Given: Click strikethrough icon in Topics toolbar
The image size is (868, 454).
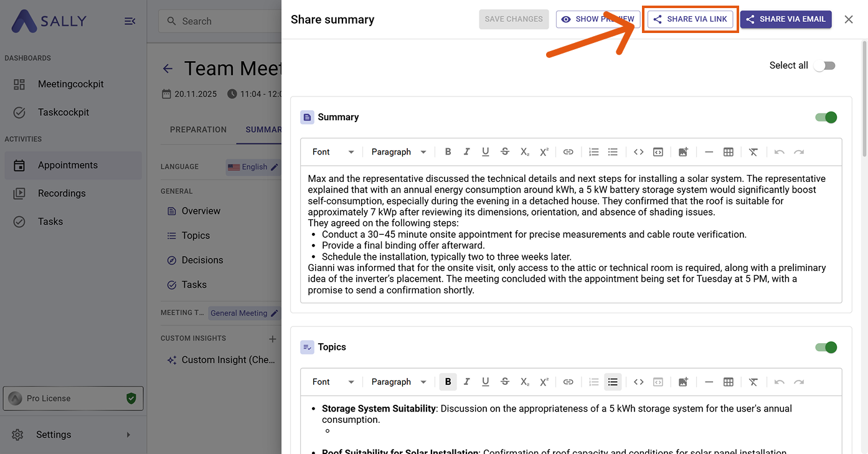Looking at the screenshot, I should 505,382.
